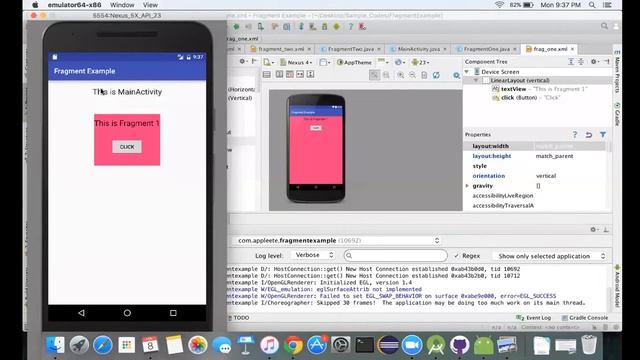This screenshot has height=360, width=640.
Task: Collapse the Device Screen tree node
Action: coord(467,72)
